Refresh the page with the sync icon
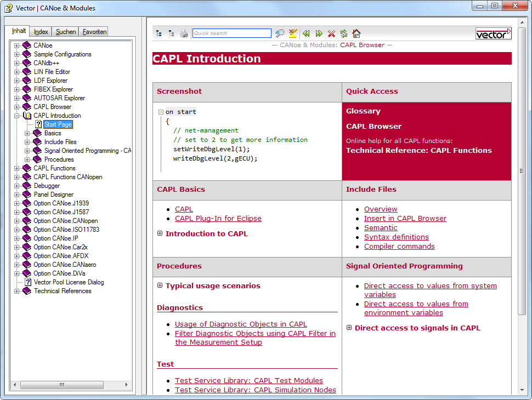Image resolution: width=532 pixels, height=400 pixels. coord(343,33)
